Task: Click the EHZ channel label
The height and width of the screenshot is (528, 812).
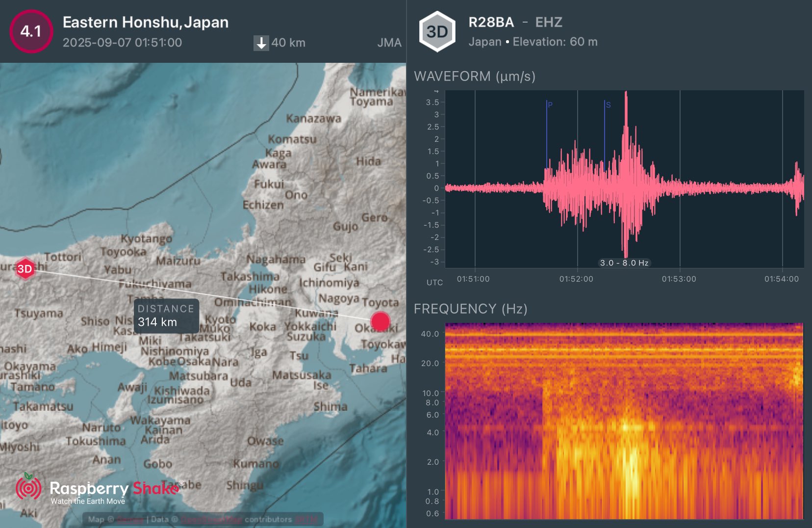Action: click(x=549, y=22)
